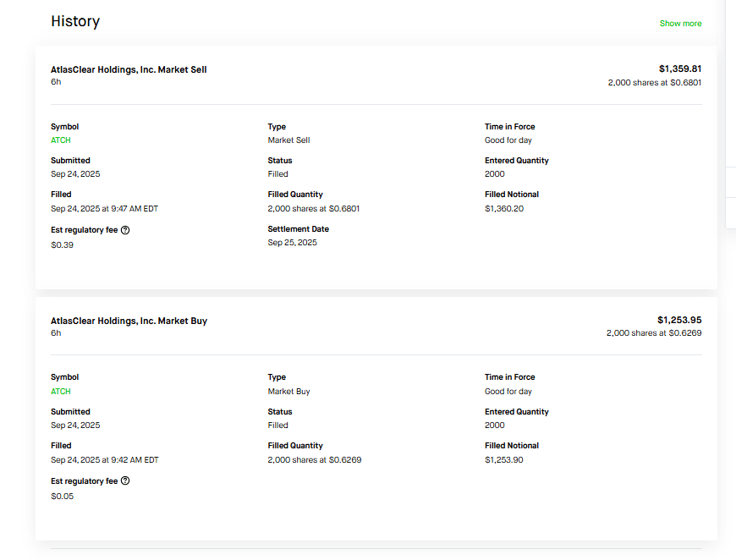Open ATCH symbol link in Market Sell order
The width and height of the screenshot is (736, 560).
point(61,140)
